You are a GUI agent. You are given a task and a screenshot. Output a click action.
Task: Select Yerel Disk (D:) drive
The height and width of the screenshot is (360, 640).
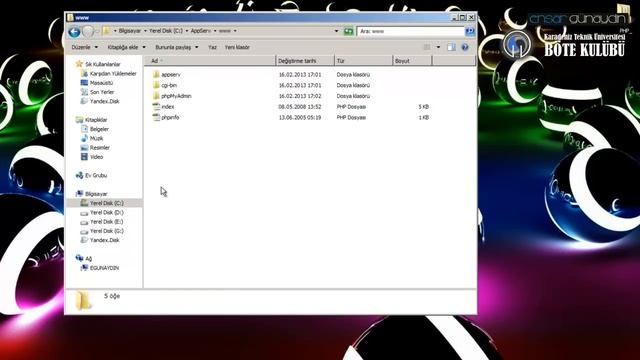point(107,213)
